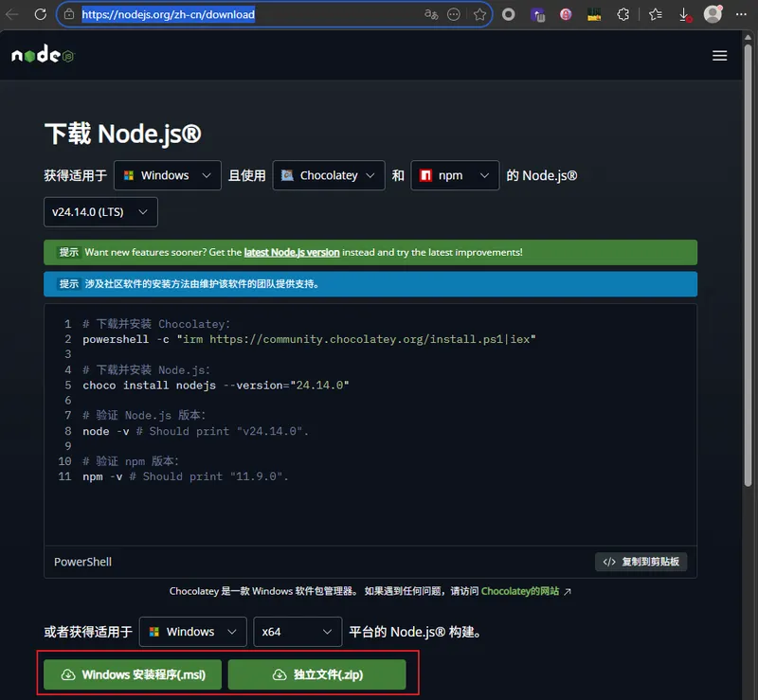
Task: Click the 下载 Node.js® page heading
Action: pyautogui.click(x=123, y=134)
